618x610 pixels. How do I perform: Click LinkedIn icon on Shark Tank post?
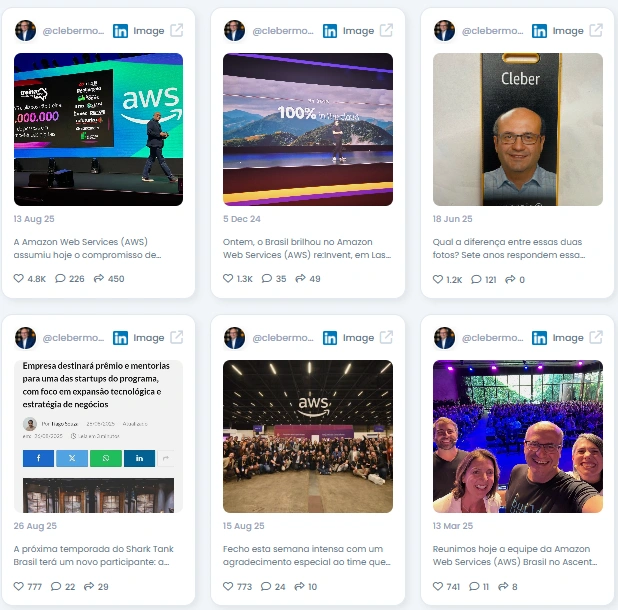coord(120,338)
